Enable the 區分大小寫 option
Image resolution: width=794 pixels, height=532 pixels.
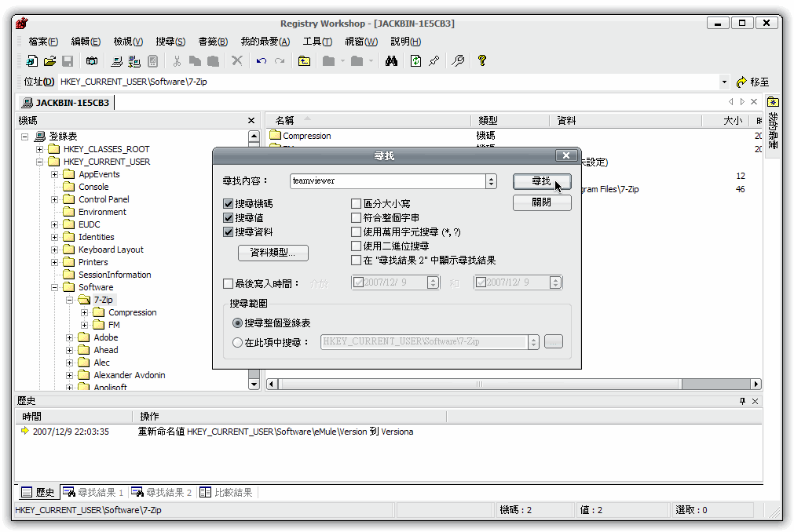pos(356,203)
